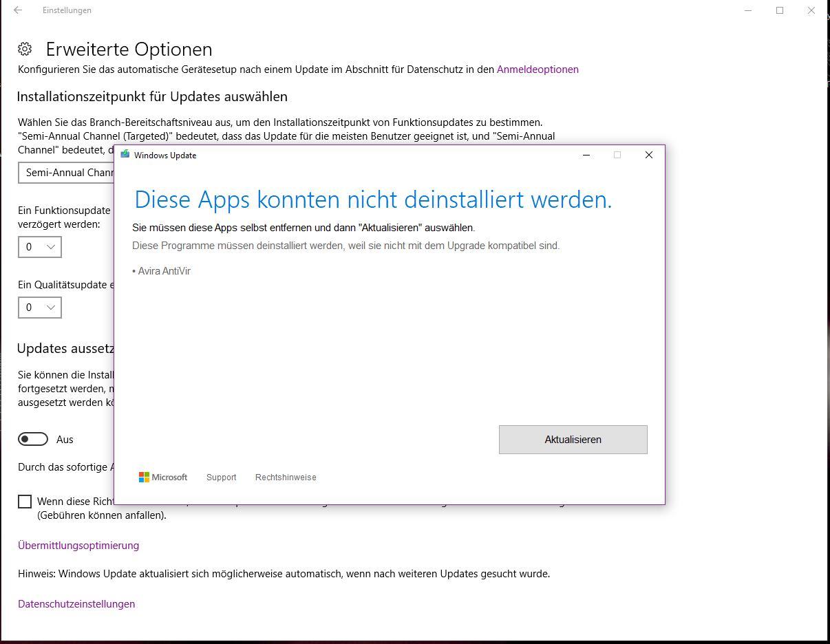Click the gear icon beside Erweiterte Optionen
This screenshot has height=644, width=830.
25,49
